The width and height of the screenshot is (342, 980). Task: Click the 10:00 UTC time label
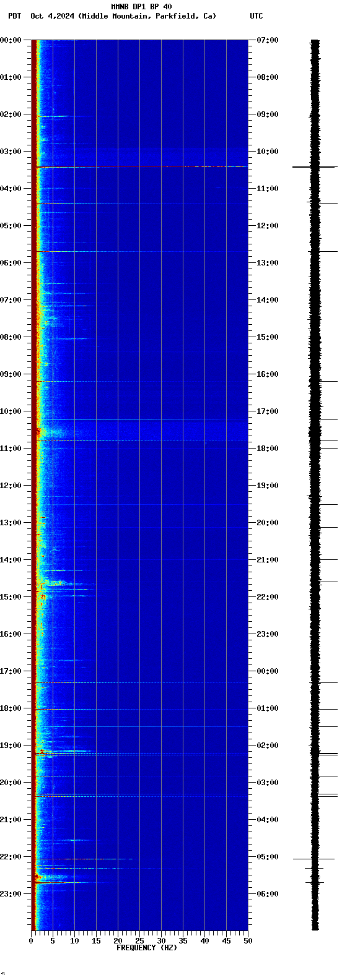(268, 152)
